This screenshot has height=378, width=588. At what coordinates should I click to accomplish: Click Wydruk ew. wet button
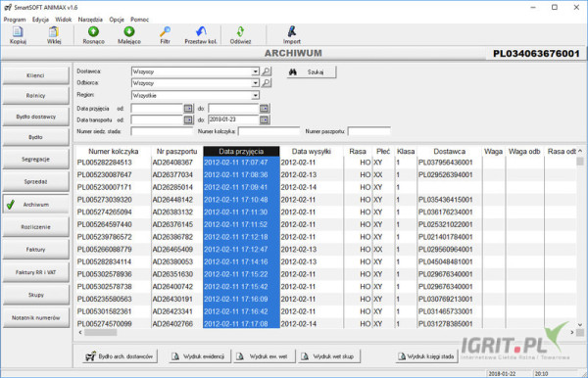pyautogui.click(x=265, y=356)
